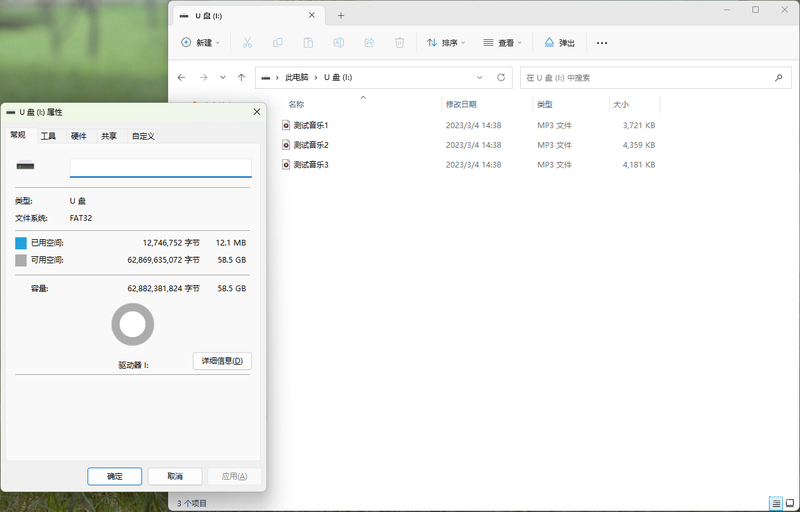Image resolution: width=800 pixels, height=512 pixels.
Task: Go back with the left arrow button
Action: pyautogui.click(x=181, y=78)
